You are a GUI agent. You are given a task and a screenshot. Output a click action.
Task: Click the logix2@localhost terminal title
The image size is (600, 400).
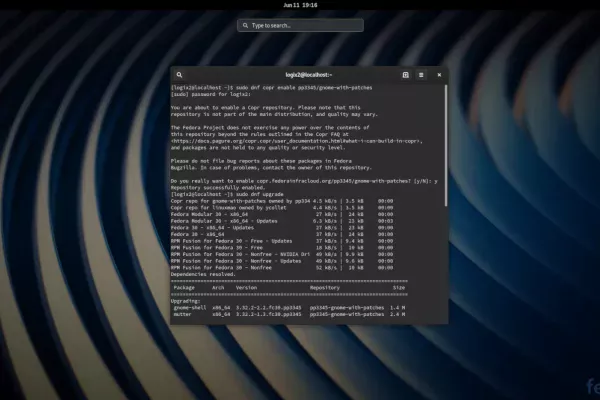pos(309,75)
